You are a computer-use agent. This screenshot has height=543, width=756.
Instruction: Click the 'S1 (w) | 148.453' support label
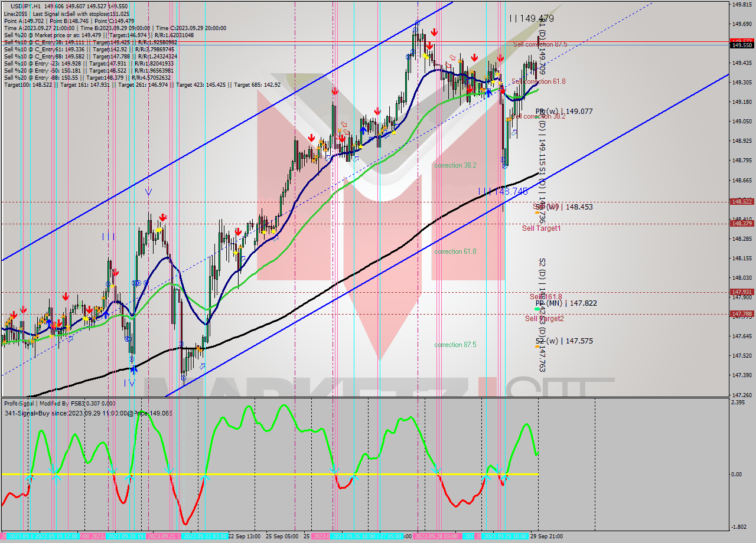563,207
